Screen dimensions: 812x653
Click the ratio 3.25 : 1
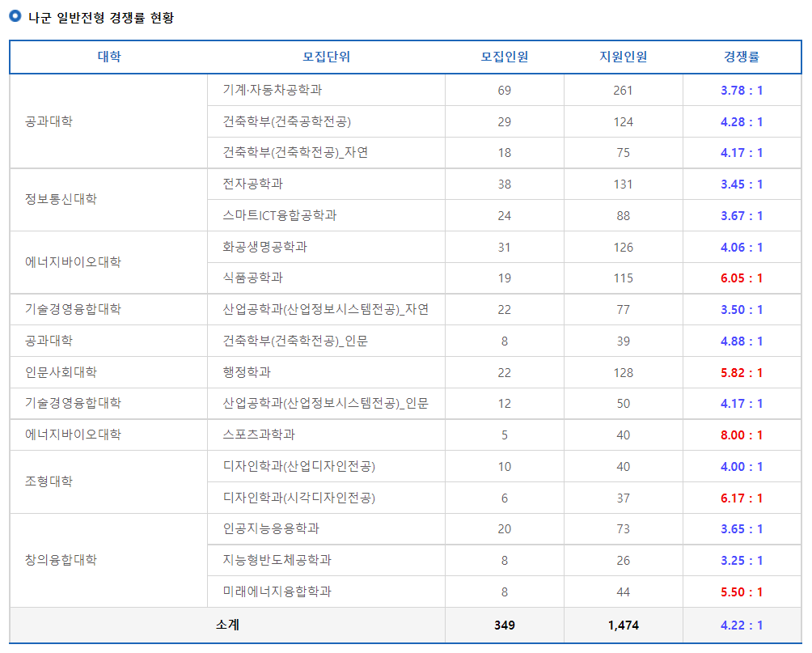coord(742,560)
